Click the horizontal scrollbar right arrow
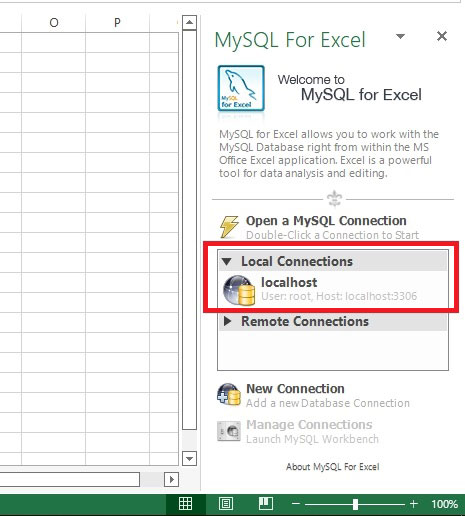The image size is (465, 516). click(x=171, y=479)
